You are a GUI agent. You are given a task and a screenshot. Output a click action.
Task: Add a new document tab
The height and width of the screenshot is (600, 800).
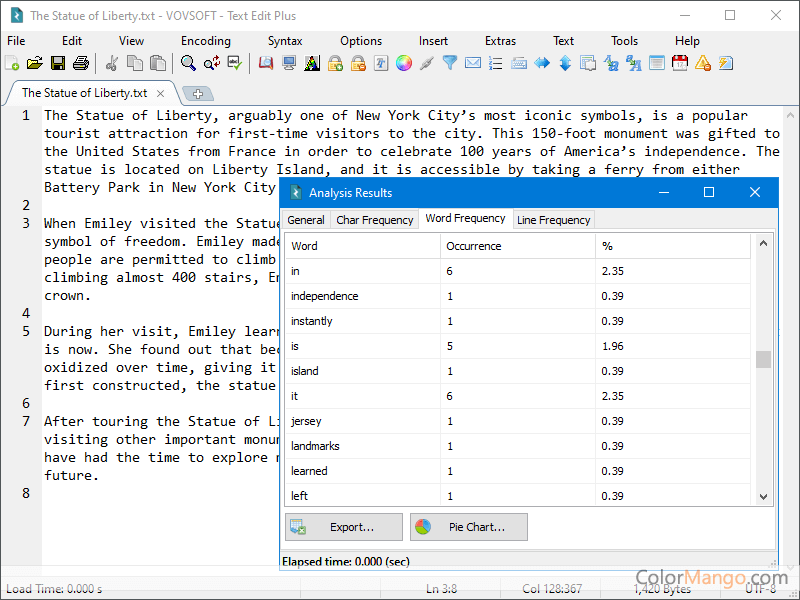[198, 93]
